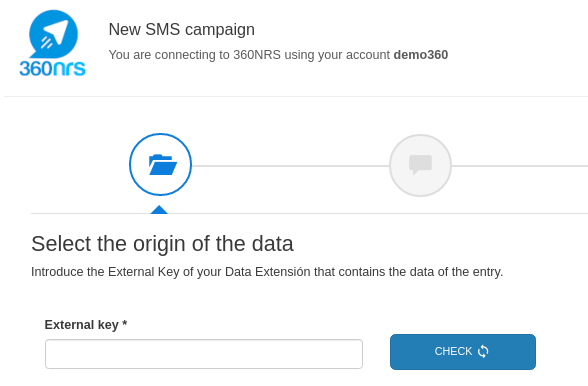Go to the speech bubble message step
This screenshot has width=588, height=386.
pyautogui.click(x=420, y=165)
